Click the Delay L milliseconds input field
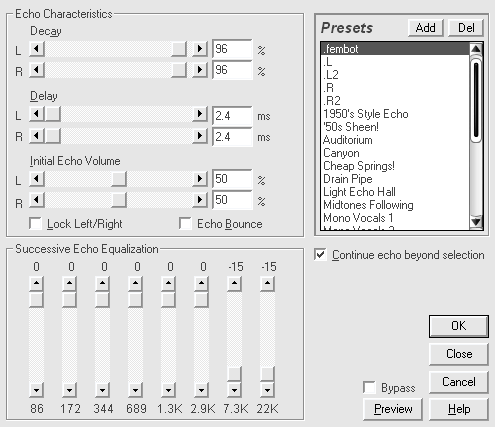 (232, 116)
